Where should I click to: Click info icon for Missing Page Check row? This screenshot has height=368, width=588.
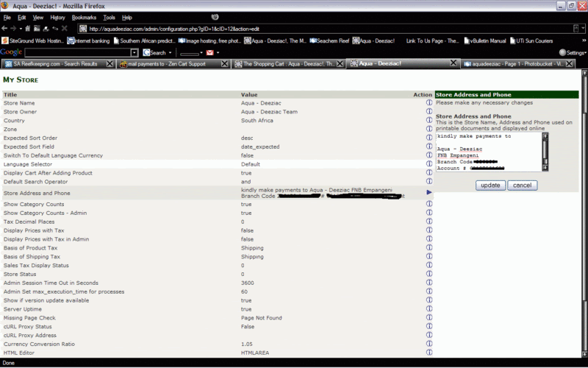pos(429,317)
